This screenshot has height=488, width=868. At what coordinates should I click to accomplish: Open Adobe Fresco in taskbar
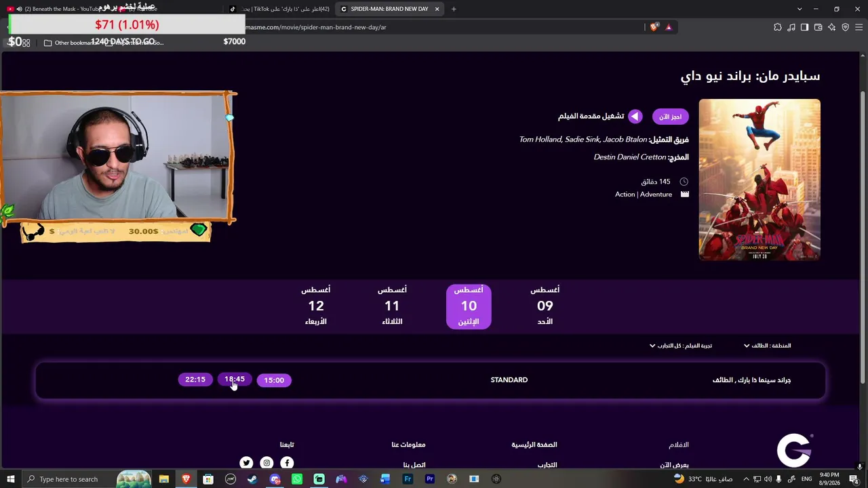(408, 479)
